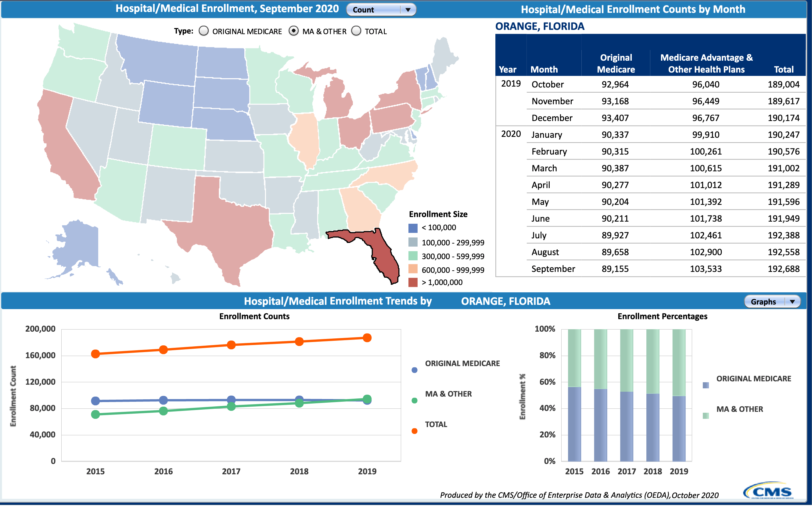This screenshot has height=506, width=812.
Task: Select the MA & OTHER radio button
Action: tap(293, 31)
